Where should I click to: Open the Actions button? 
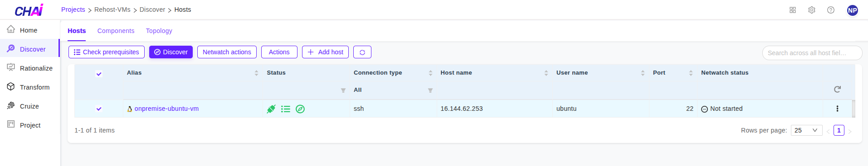[x=279, y=52]
